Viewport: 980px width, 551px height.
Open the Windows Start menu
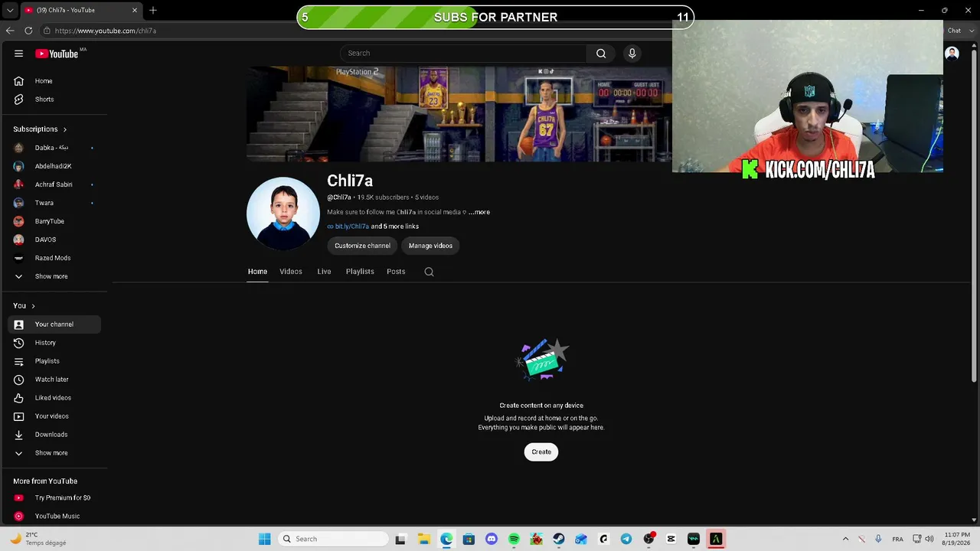pyautogui.click(x=264, y=539)
